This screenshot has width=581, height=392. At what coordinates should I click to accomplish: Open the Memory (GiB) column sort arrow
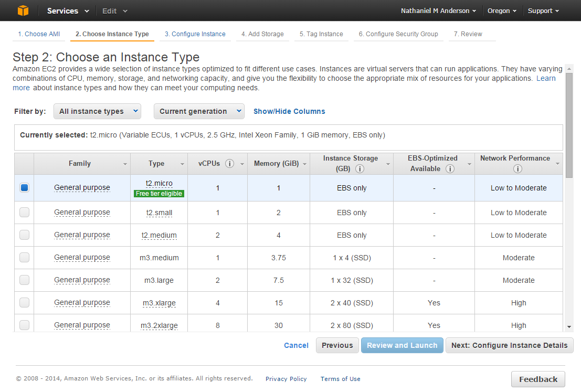click(x=304, y=164)
